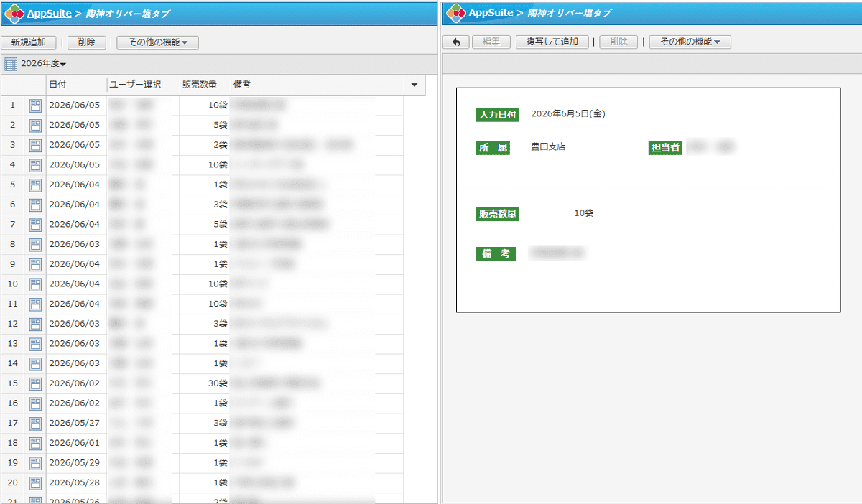Open the AppSuite link in right header

pyautogui.click(x=491, y=13)
